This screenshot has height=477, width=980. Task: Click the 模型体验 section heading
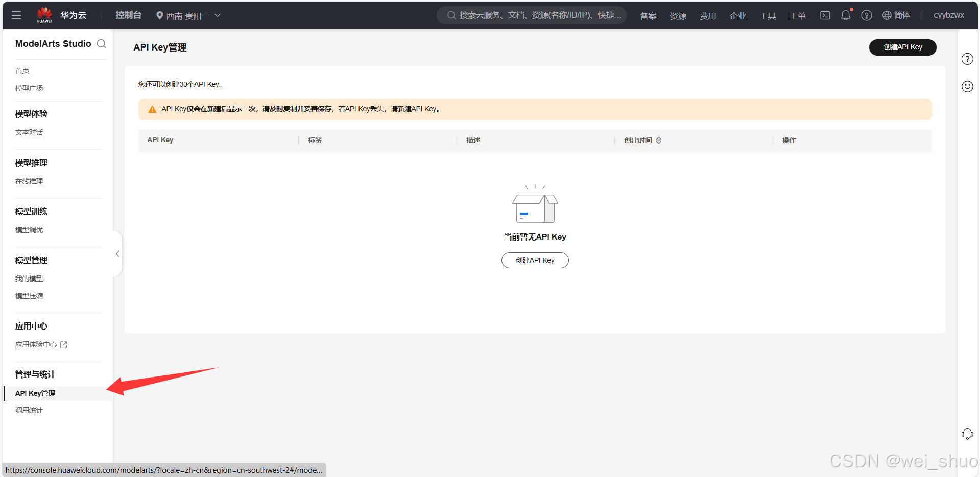tap(31, 114)
